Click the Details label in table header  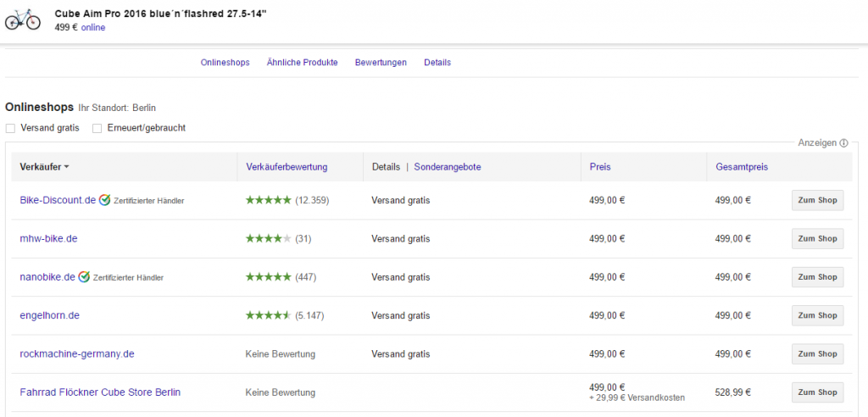point(386,167)
